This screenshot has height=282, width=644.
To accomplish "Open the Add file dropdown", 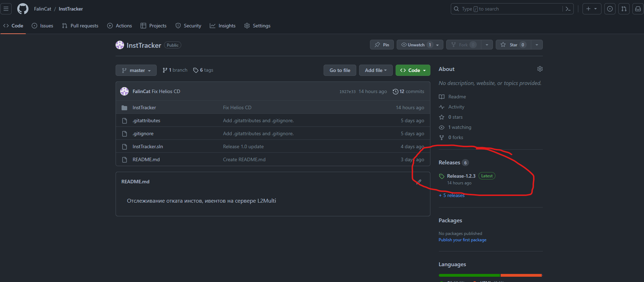I will click(376, 71).
